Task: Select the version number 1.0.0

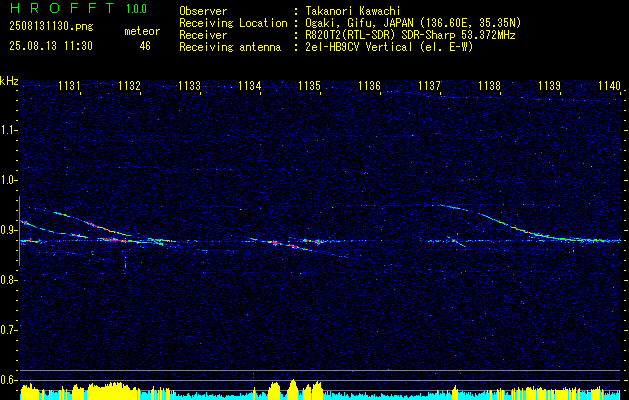Action: click(x=136, y=9)
